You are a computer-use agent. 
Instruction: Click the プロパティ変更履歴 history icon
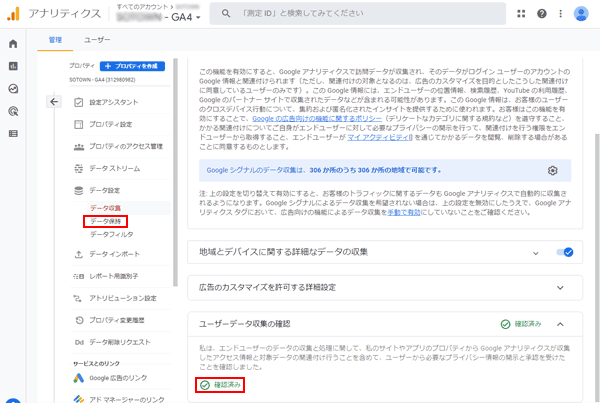click(79, 320)
